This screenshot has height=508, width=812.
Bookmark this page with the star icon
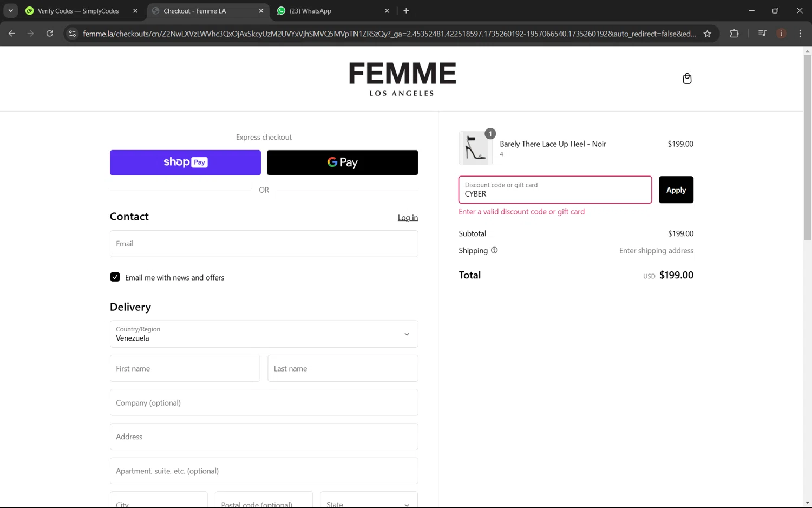[707, 34]
